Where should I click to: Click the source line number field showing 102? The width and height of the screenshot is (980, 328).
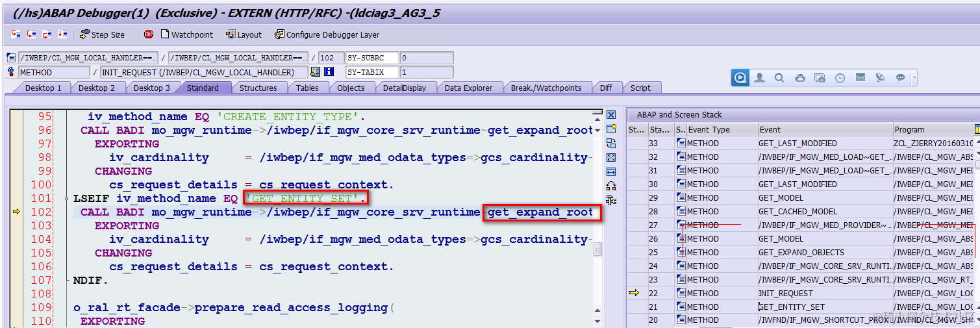tap(331, 58)
